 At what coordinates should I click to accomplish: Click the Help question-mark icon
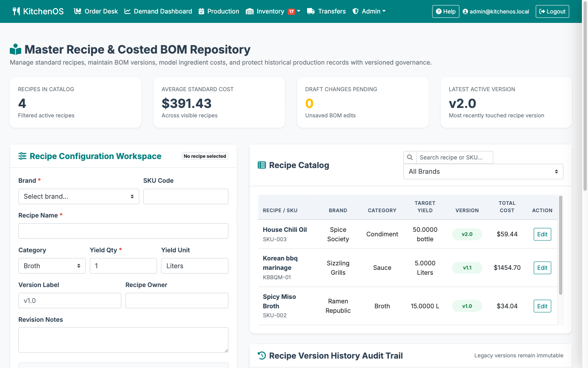click(x=439, y=11)
